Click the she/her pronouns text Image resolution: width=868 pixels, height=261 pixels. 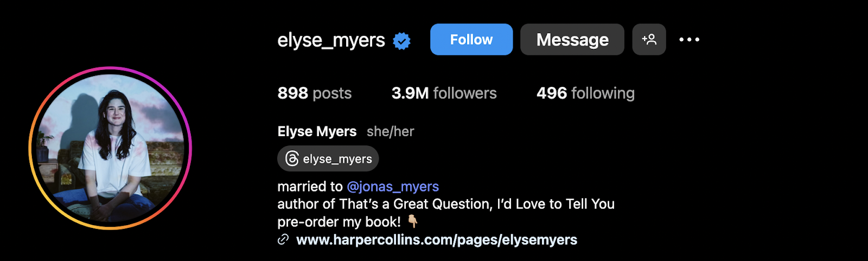(x=390, y=131)
